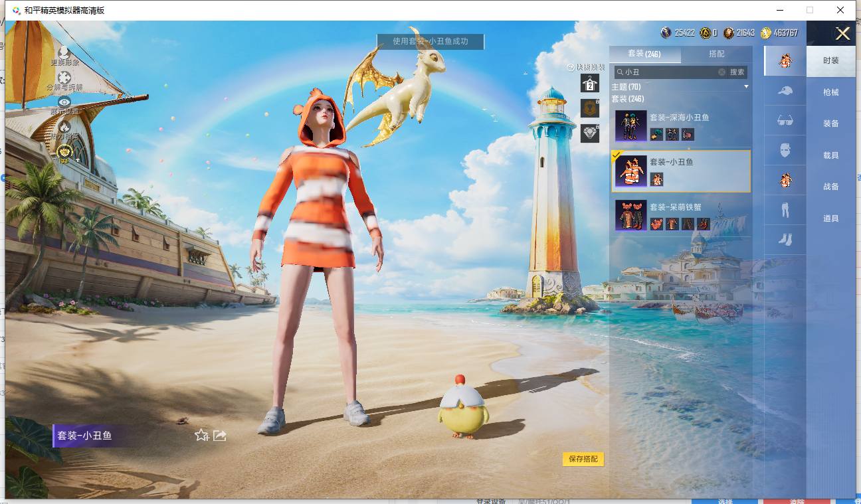Image resolution: width=861 pixels, height=504 pixels.
Task: Open the 载具 vehicles menu
Action: [x=831, y=155]
